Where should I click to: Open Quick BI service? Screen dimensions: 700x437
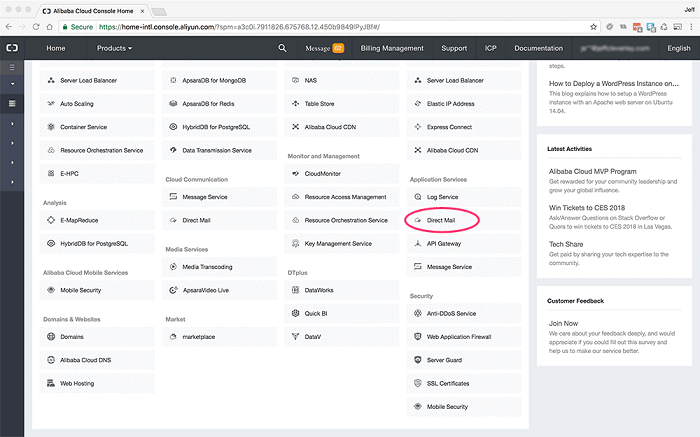point(342,313)
